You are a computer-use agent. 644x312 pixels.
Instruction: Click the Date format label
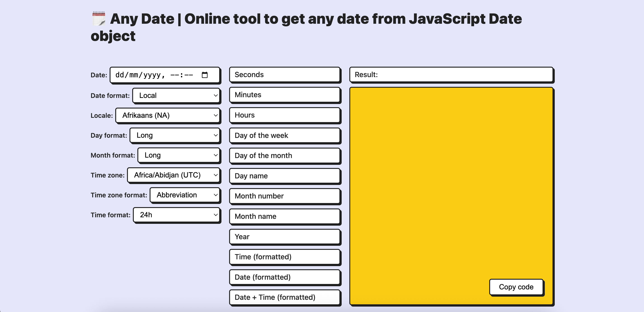(110, 96)
